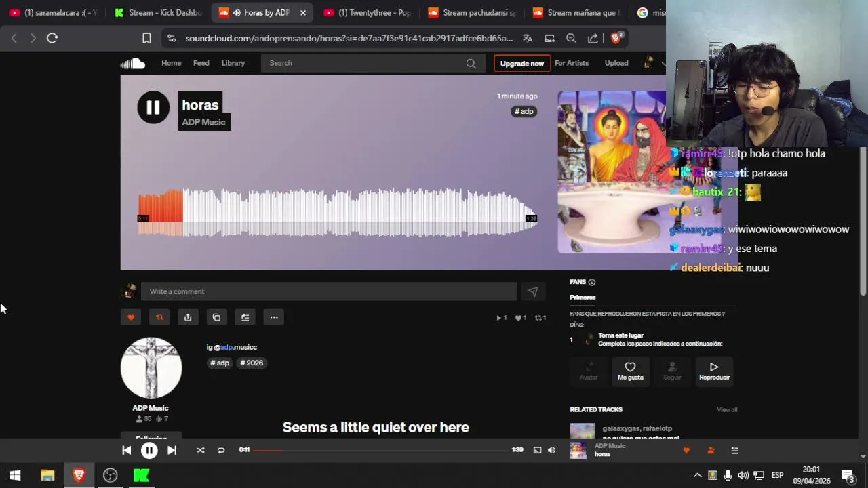Screen dimensions: 868x488
Task: Open the first related track thumbnail
Action: pyautogui.click(x=582, y=431)
